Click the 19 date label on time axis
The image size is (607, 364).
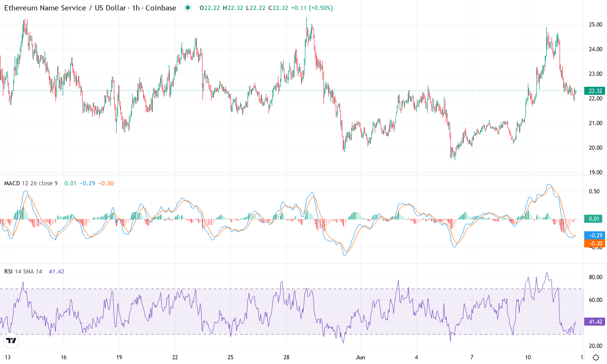pos(119,357)
